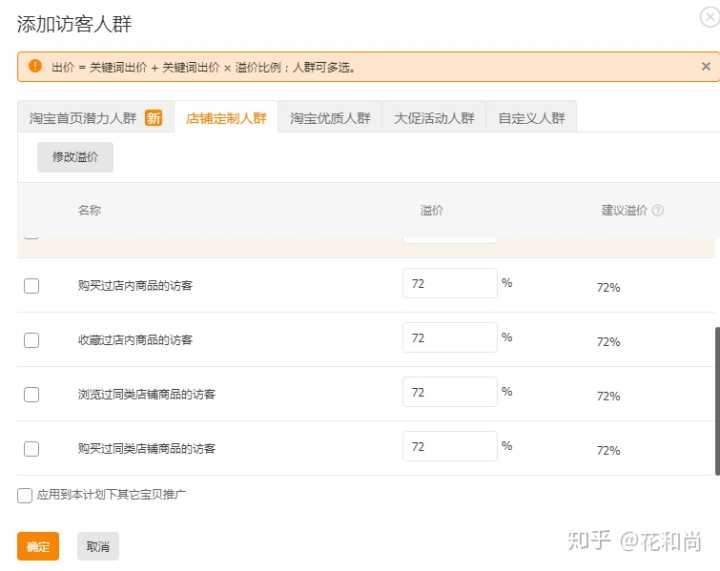This screenshot has width=720, height=571.
Task: Click the orange warning info icon
Action: pos(35,67)
